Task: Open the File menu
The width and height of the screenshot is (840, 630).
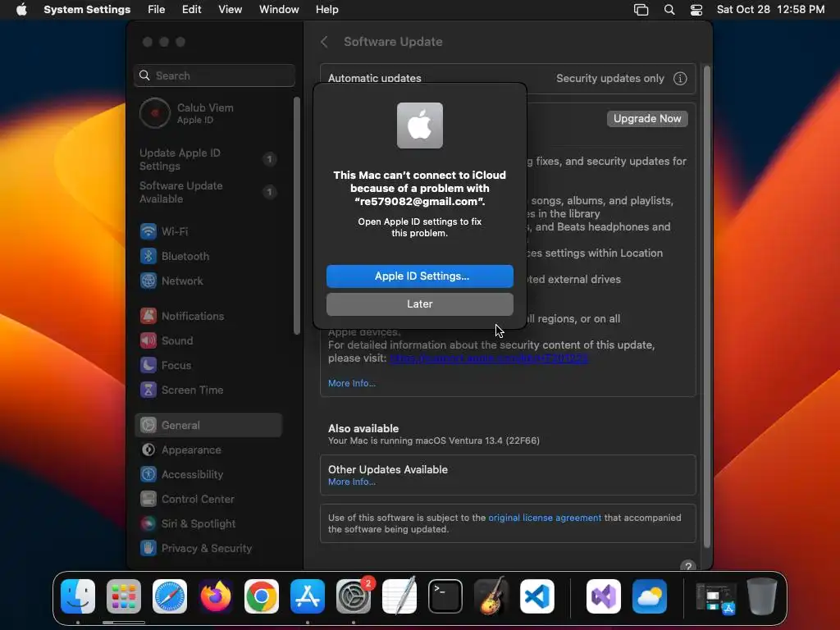Action: click(x=156, y=10)
